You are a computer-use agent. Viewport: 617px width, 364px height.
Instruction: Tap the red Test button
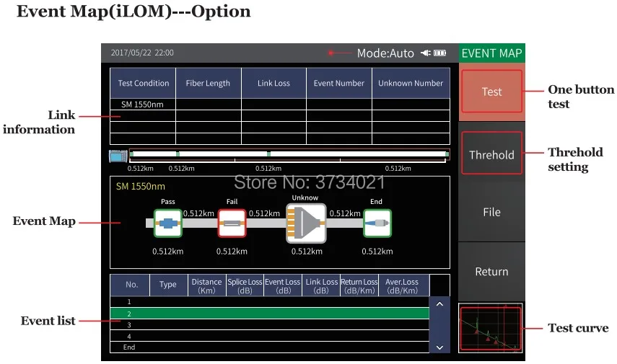pos(491,92)
